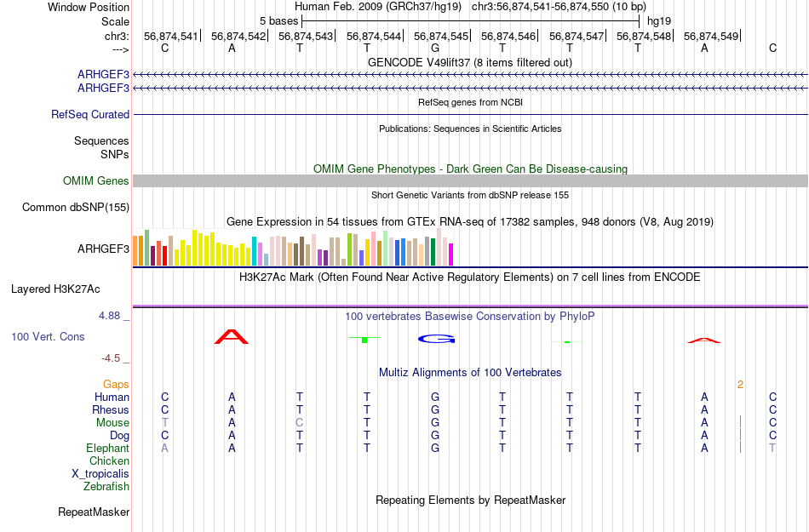This screenshot has width=809, height=532.
Task: Click the orange gap count 2
Action: tap(740, 385)
